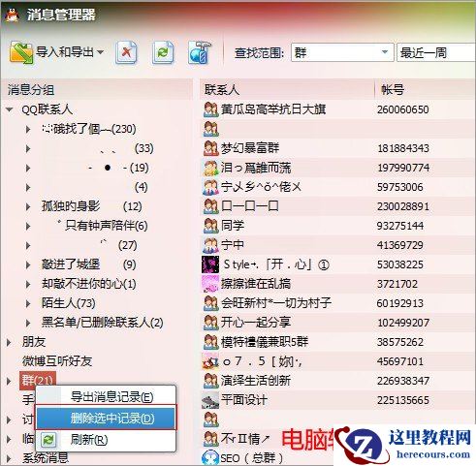Image resolution: width=476 pixels, height=466 pixels.
Task: Click the delete record toolbar icon with red X
Action: pos(126,52)
